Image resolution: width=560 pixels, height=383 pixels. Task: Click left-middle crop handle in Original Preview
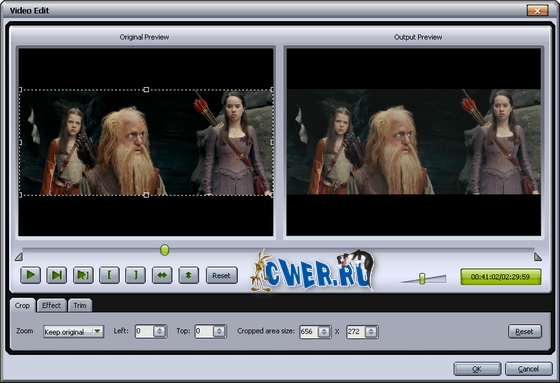pyautogui.click(x=21, y=142)
